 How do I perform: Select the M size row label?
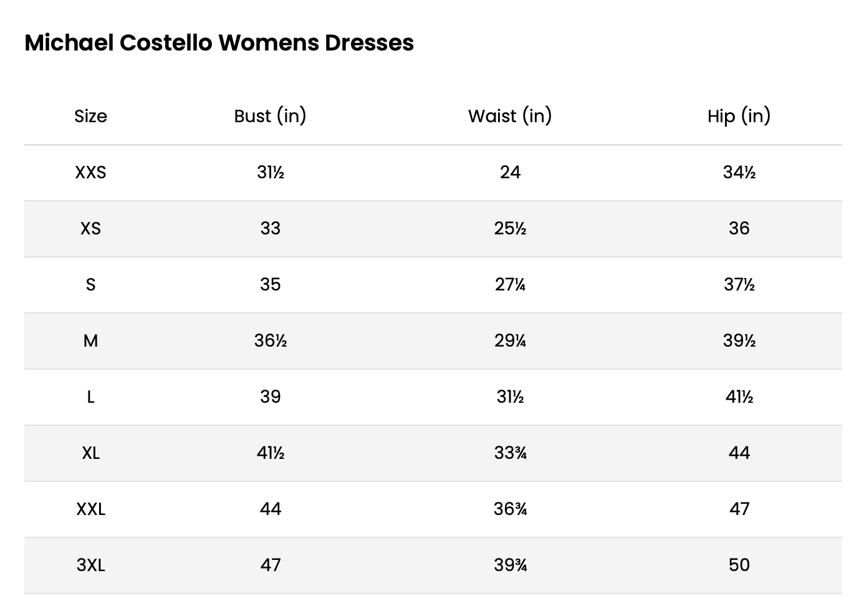90,341
